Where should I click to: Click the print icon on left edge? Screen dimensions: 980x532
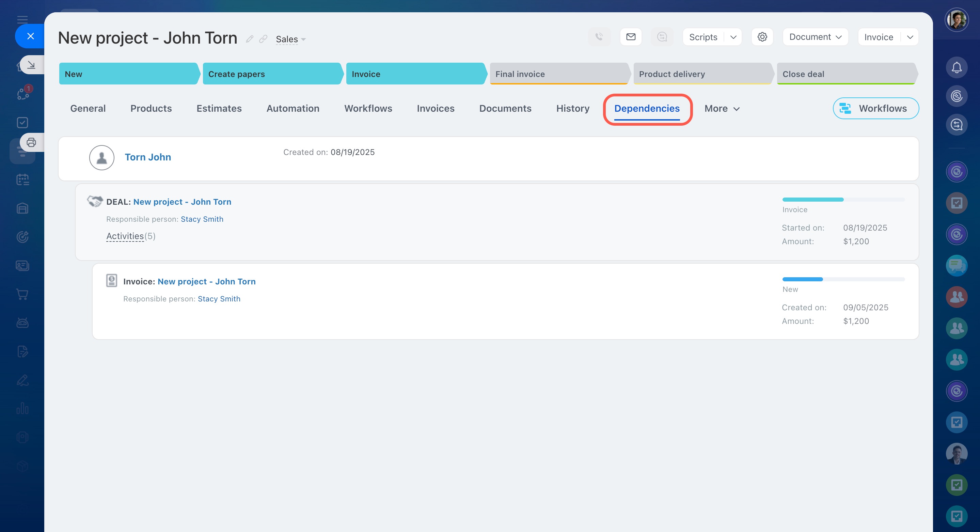[31, 142]
